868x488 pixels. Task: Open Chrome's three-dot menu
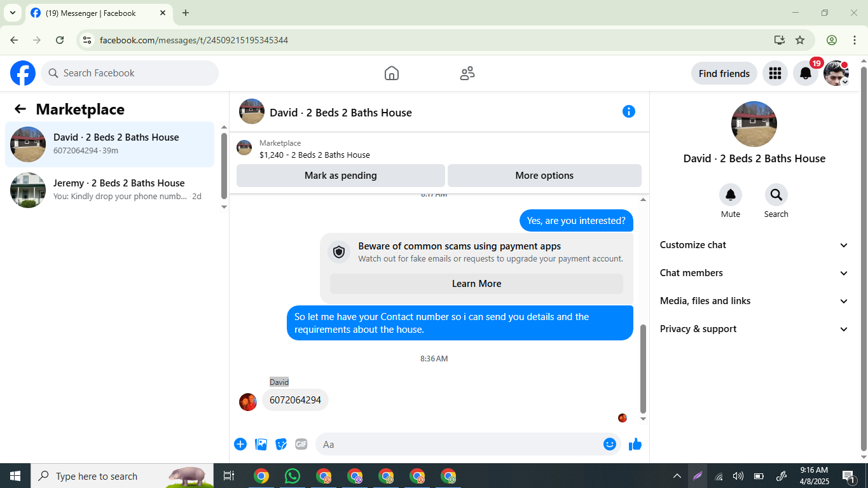coord(854,40)
